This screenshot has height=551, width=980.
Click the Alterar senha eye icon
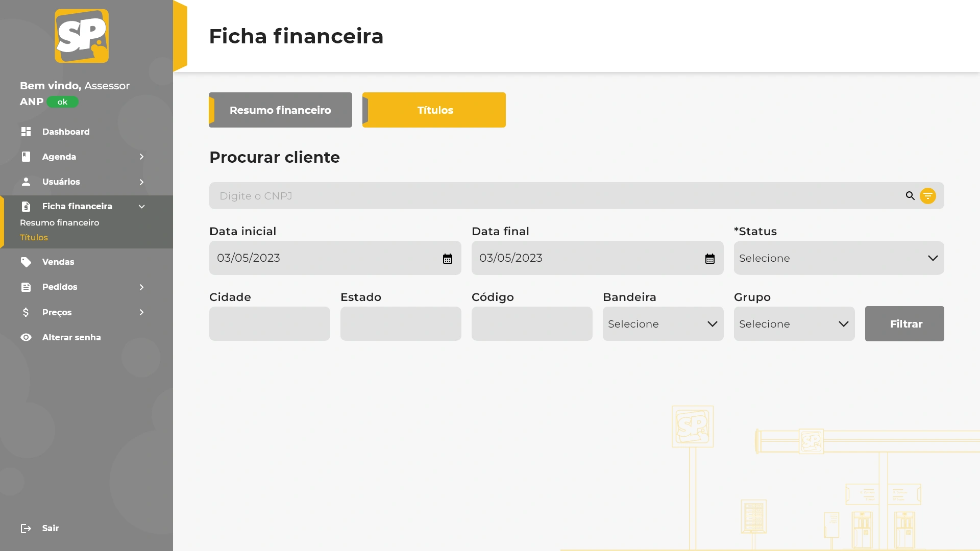click(x=26, y=337)
